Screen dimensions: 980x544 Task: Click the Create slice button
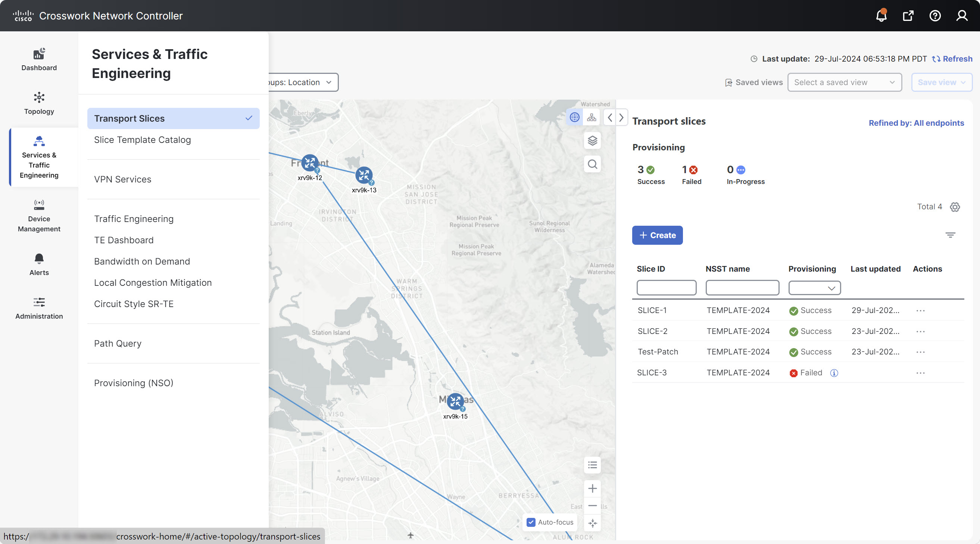(x=657, y=235)
